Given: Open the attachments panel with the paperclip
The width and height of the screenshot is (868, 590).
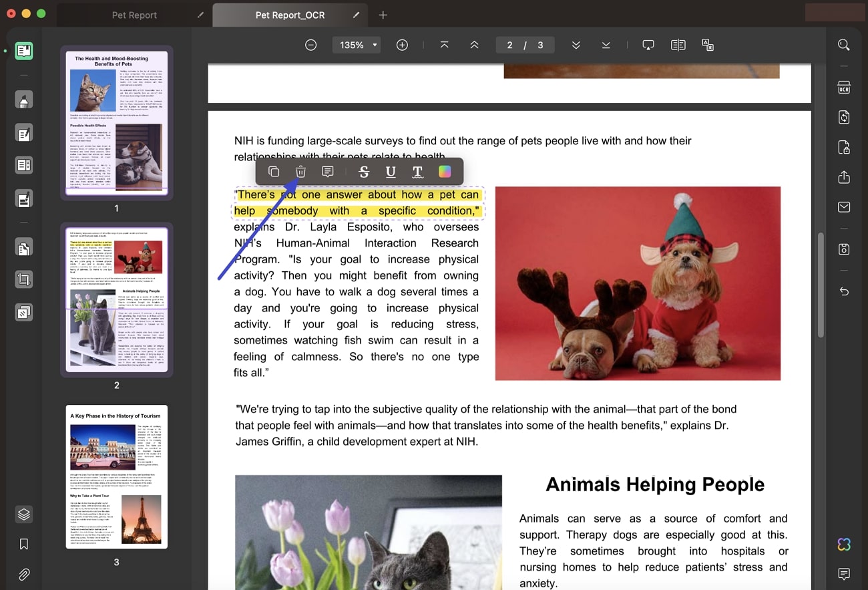Looking at the screenshot, I should click(x=23, y=574).
